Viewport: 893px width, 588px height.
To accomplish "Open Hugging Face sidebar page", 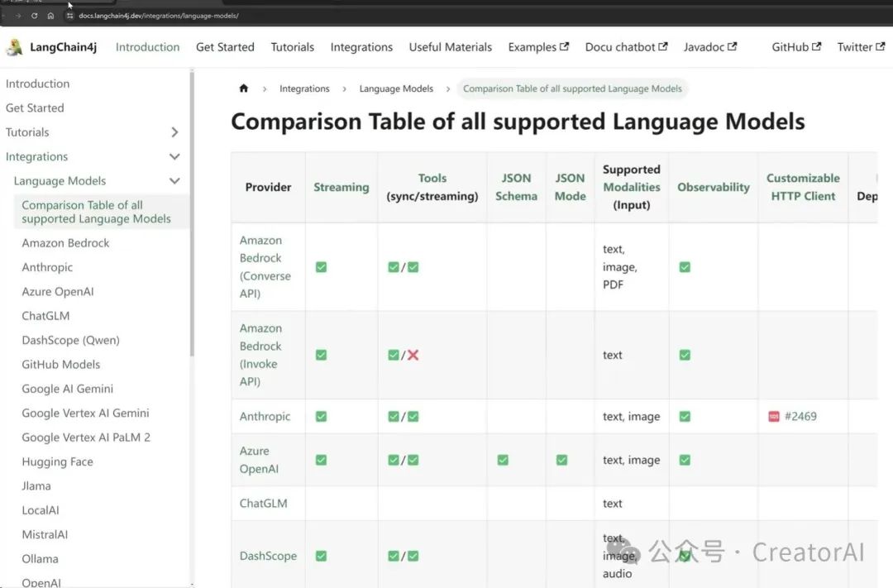I will (58, 462).
